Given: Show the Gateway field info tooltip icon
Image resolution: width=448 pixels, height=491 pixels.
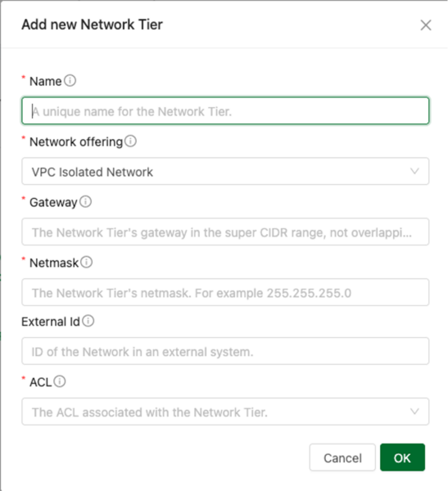Looking at the screenshot, I should coord(86,201).
